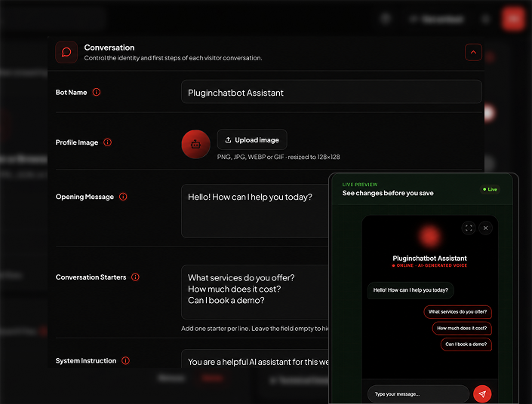The height and width of the screenshot is (404, 532).
Task: Show info for Opening Message
Action: [x=123, y=197]
